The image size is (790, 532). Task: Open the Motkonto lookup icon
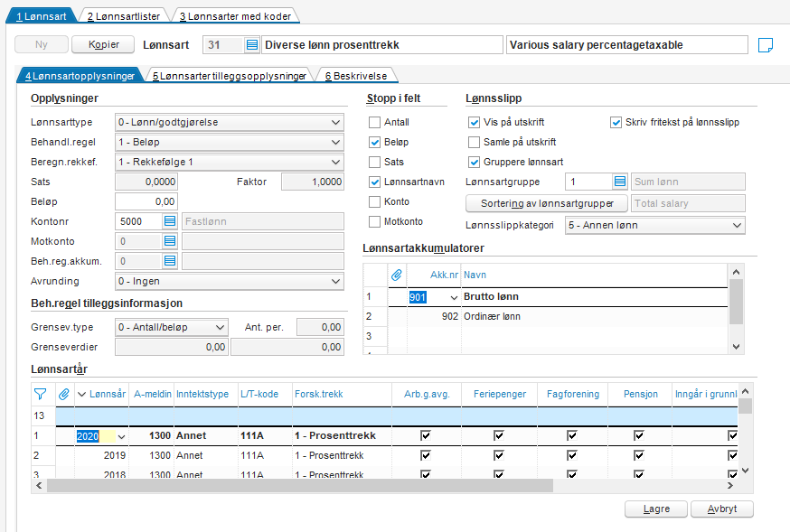[x=170, y=241]
